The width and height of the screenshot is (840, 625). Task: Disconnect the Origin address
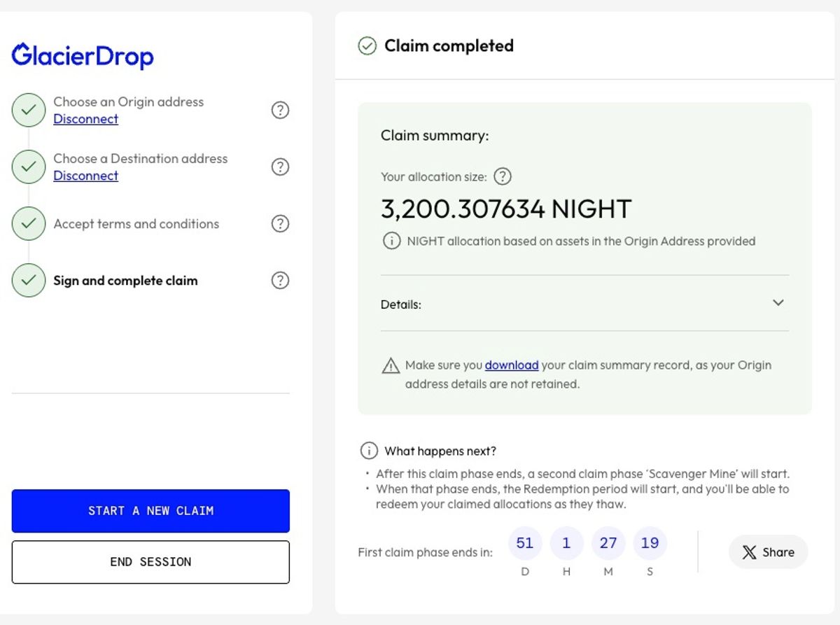click(x=86, y=119)
